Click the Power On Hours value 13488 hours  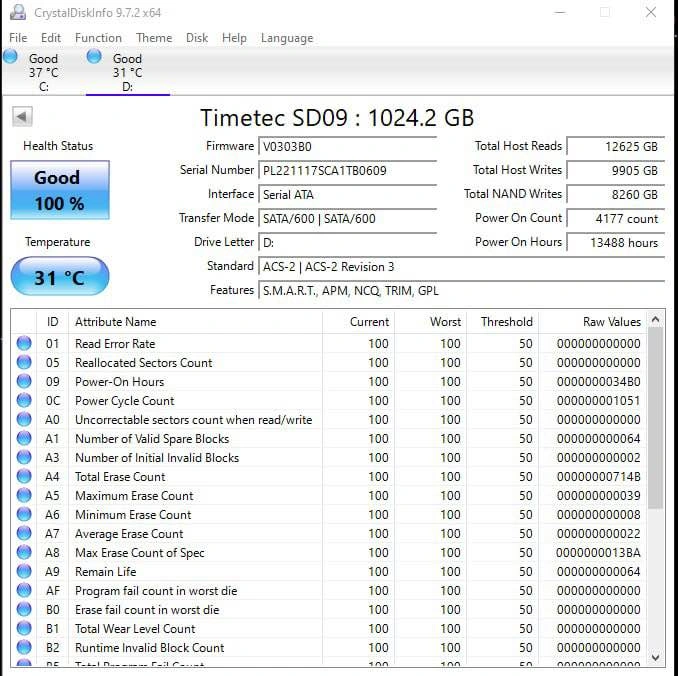[x=616, y=243]
